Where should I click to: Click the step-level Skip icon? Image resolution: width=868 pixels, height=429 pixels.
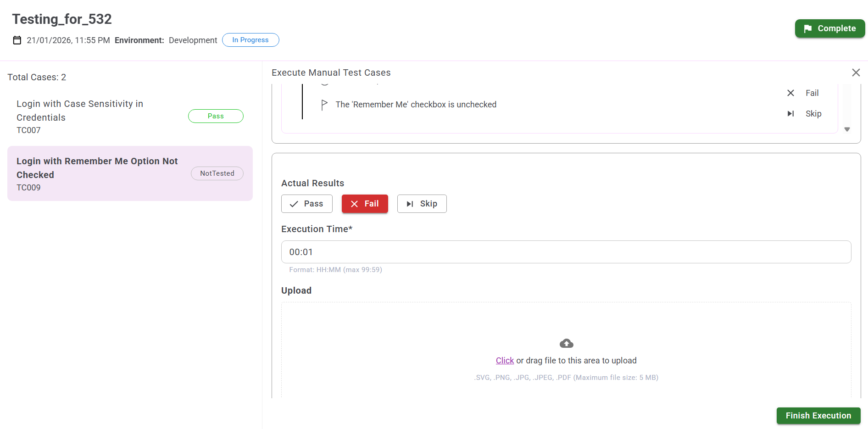click(790, 114)
